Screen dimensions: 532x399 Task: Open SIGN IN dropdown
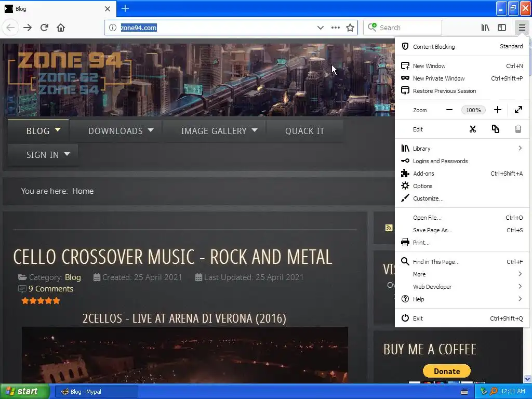43,155
